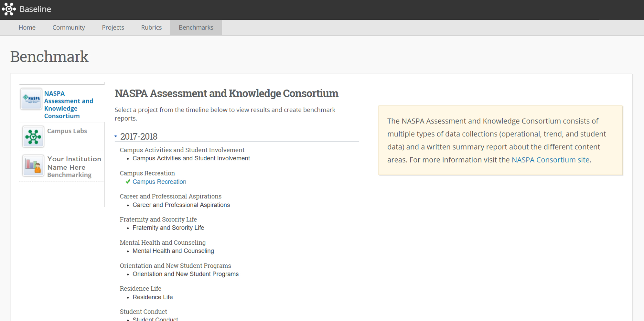The image size is (644, 321).
Task: Open the Rubrics tab
Action: pos(151,27)
